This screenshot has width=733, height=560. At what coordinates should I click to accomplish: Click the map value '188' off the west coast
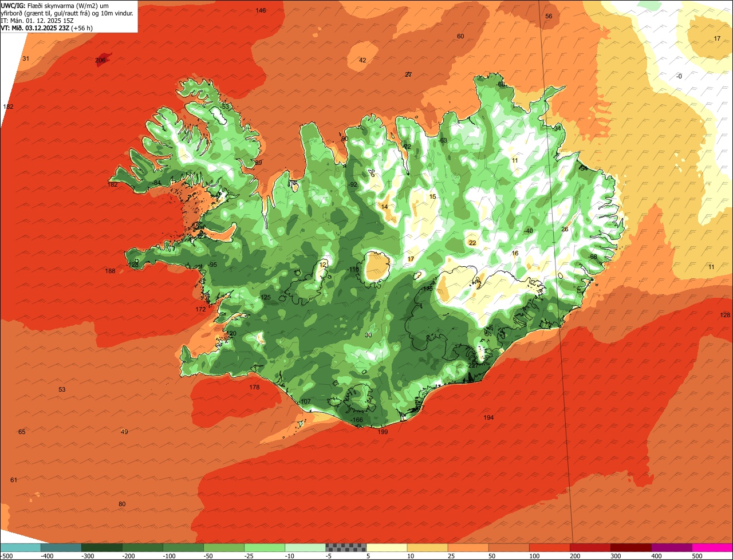pyautogui.click(x=111, y=271)
